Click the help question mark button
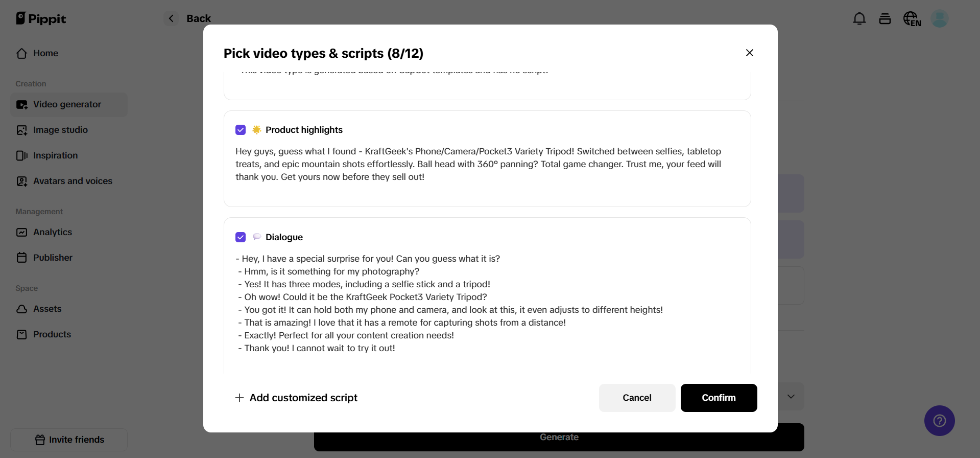Image resolution: width=980 pixels, height=458 pixels. tap(940, 421)
